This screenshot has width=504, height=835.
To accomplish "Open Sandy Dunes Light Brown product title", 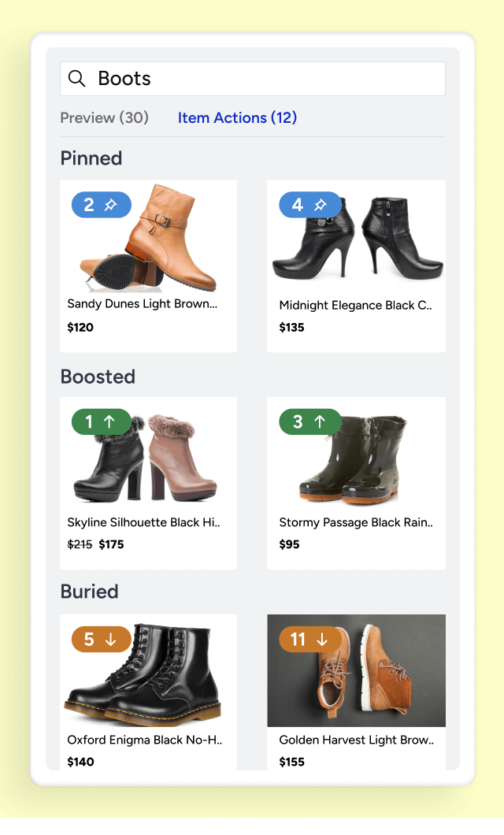I will [142, 304].
